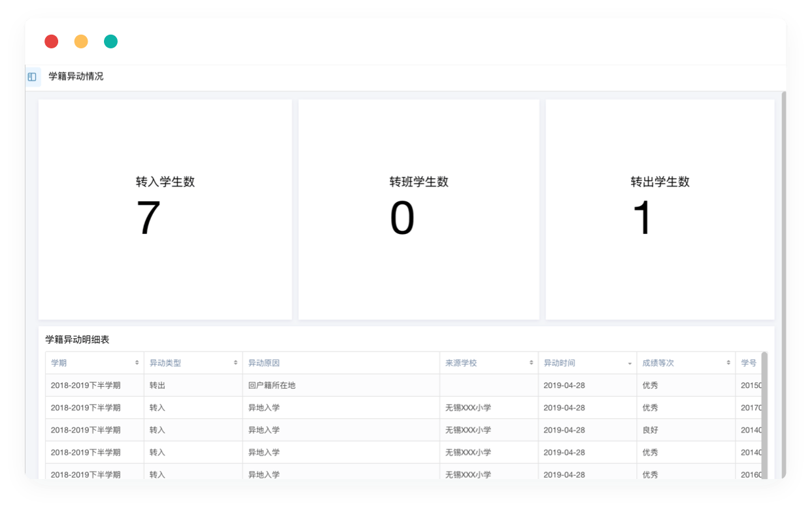Open the 转入学生数 statistic card
The width and height of the screenshot is (812, 511).
(165, 209)
